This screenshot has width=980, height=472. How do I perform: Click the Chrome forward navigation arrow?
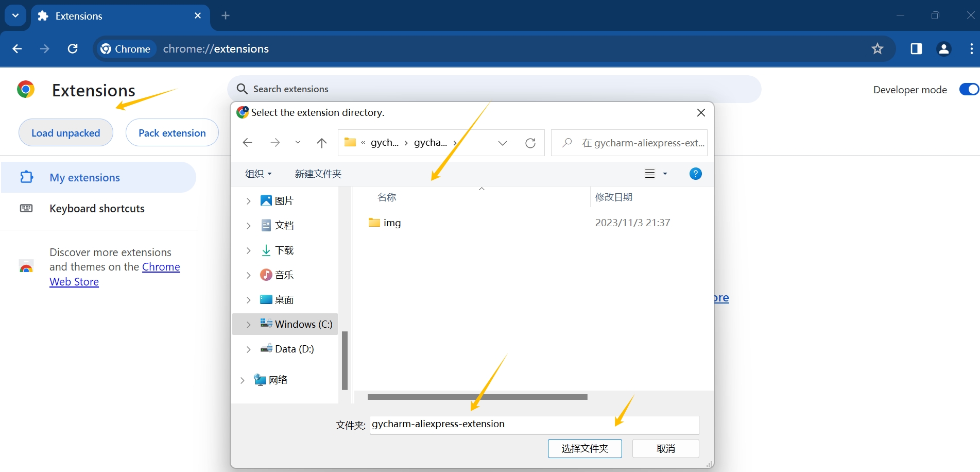pyautogui.click(x=45, y=48)
